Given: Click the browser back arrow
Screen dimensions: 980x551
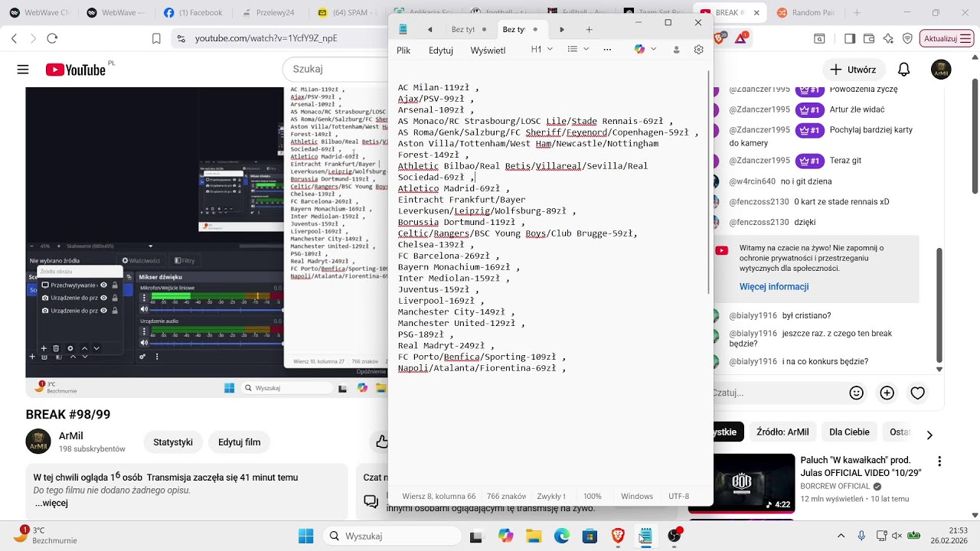Looking at the screenshot, I should pyautogui.click(x=14, y=38).
